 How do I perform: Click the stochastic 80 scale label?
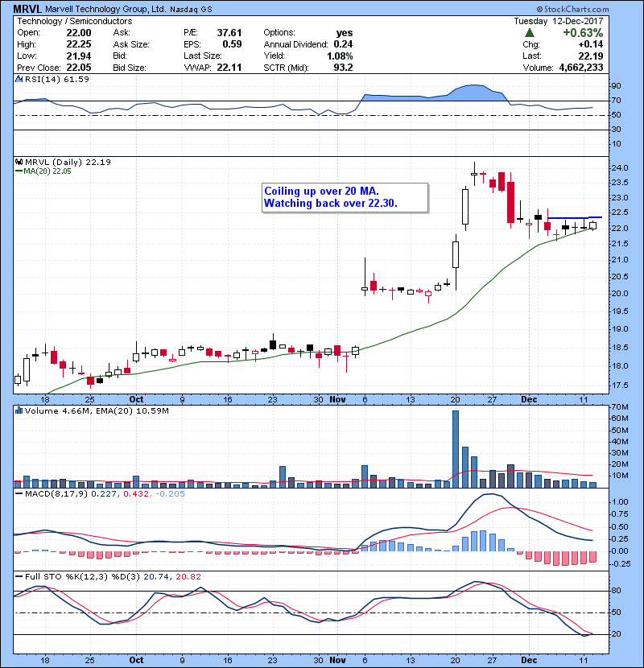(x=617, y=591)
